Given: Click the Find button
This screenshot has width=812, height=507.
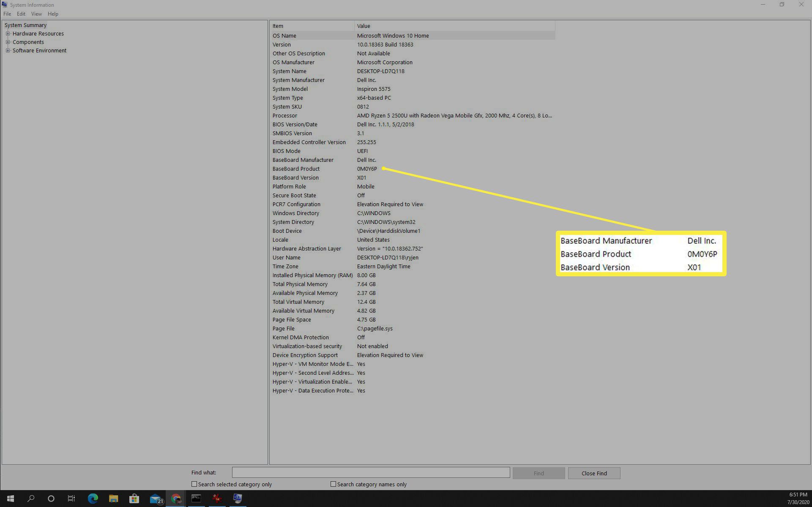Looking at the screenshot, I should pos(539,473).
